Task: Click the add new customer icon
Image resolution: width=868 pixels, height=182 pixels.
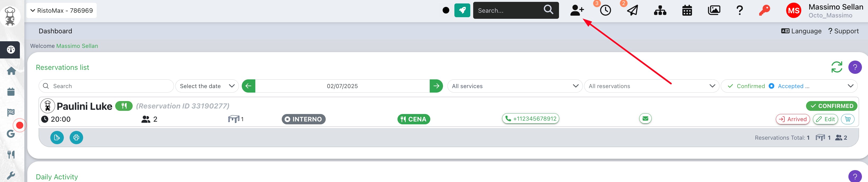Action: (x=576, y=10)
